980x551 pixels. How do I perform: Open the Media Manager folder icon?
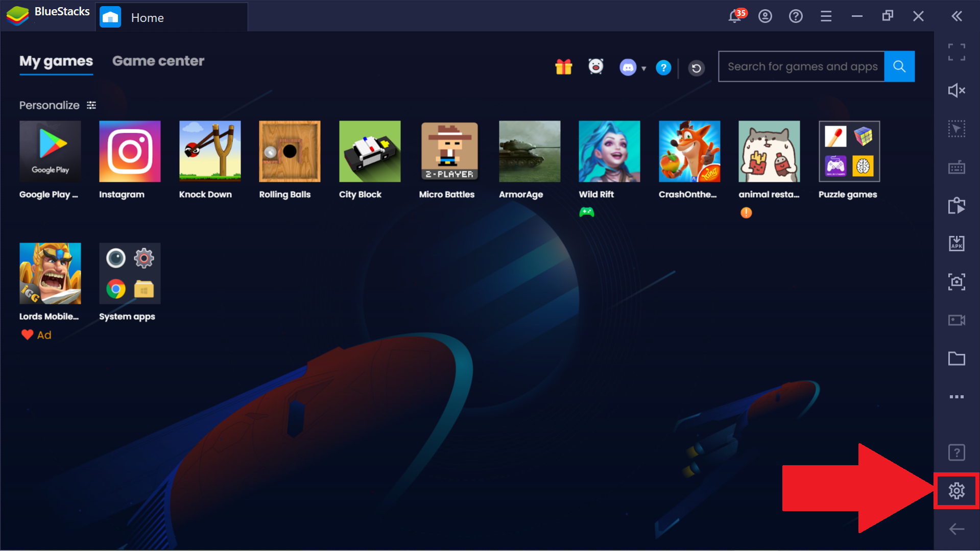pos(957,358)
